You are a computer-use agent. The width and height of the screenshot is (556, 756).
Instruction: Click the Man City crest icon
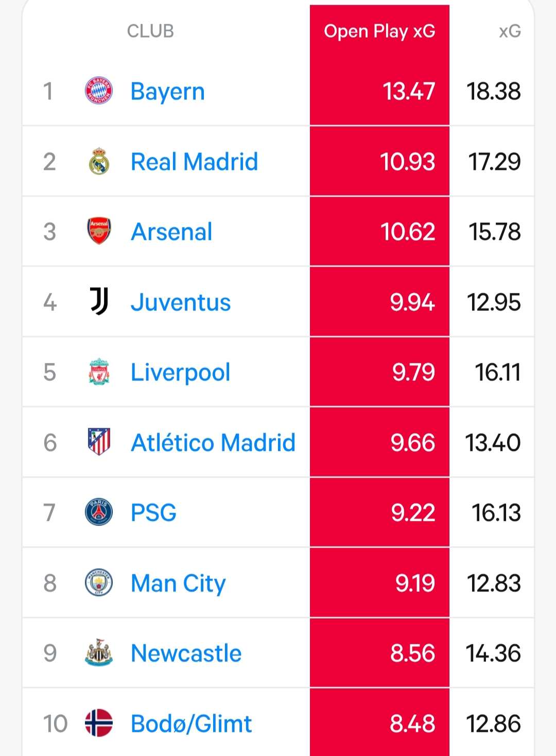coord(99,583)
